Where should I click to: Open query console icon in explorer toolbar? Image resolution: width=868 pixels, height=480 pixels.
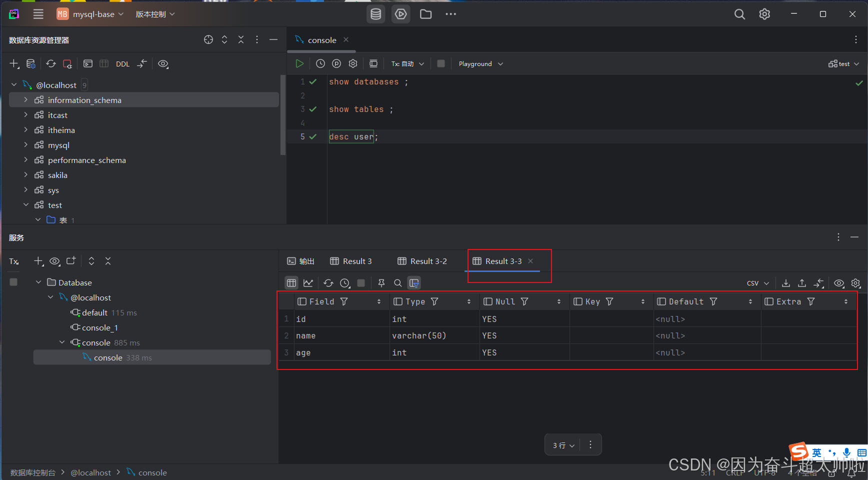click(x=88, y=63)
